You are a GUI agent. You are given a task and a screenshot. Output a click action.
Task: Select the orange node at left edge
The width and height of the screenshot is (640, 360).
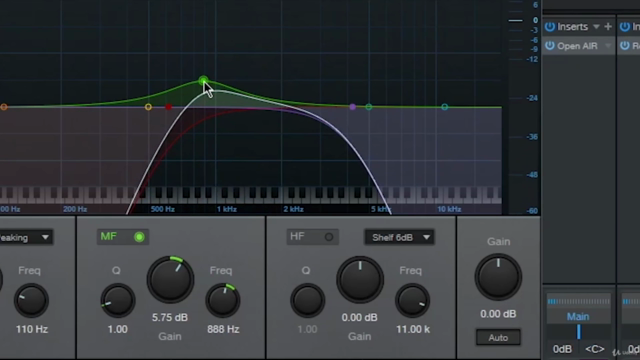tap(4, 107)
